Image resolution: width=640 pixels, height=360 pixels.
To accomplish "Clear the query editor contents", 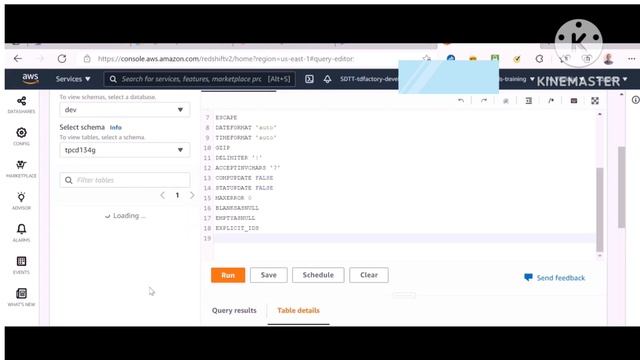I will point(369,275).
